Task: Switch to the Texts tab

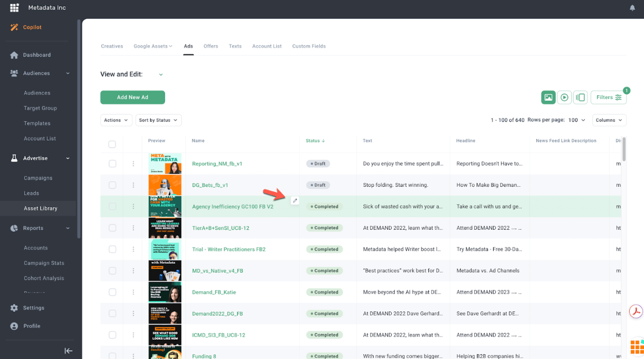Action: (235, 46)
